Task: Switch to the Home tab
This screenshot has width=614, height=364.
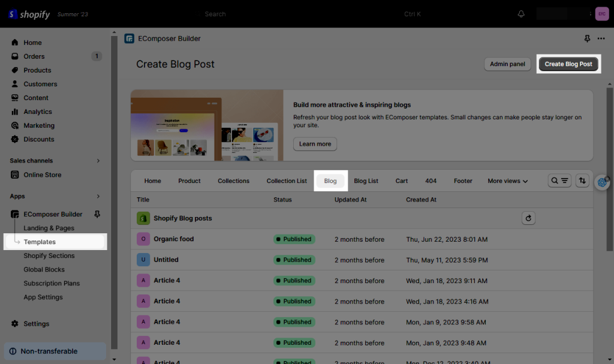Action: click(x=153, y=181)
